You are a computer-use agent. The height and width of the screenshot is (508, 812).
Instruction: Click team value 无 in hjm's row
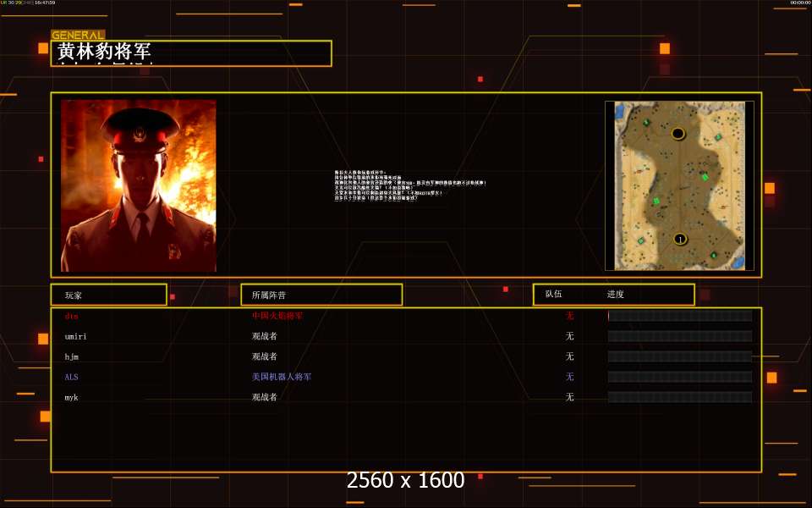click(569, 356)
